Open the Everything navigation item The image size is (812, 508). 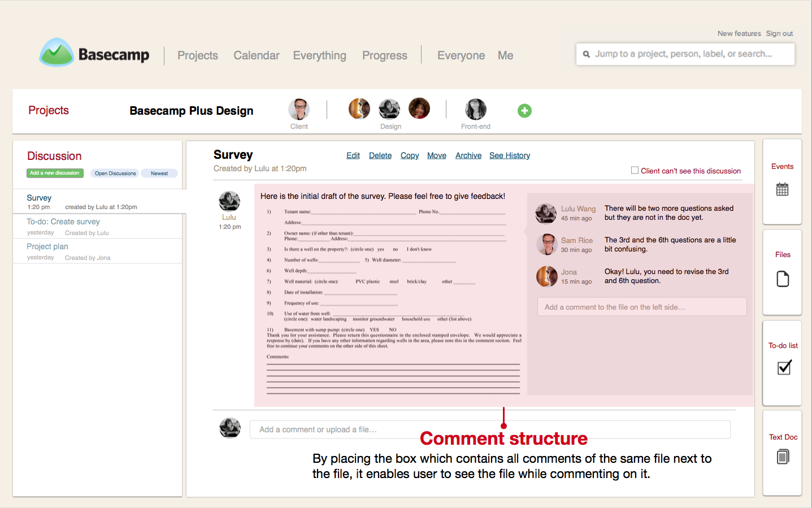tap(320, 55)
